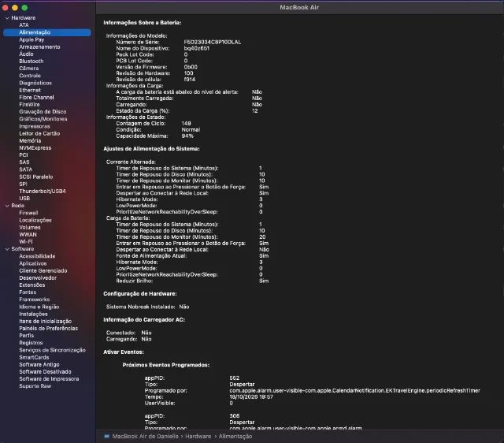The width and height of the screenshot is (504, 443).
Task: Open Software Desativado in the sidebar
Action: coord(46,371)
